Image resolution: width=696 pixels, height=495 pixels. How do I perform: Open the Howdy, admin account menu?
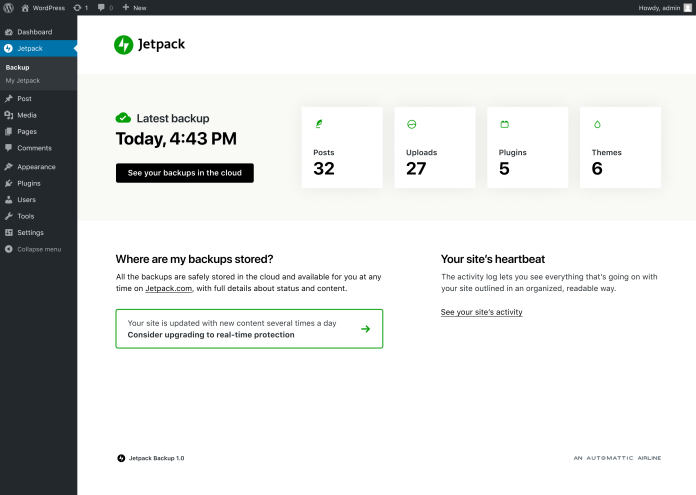664,8
